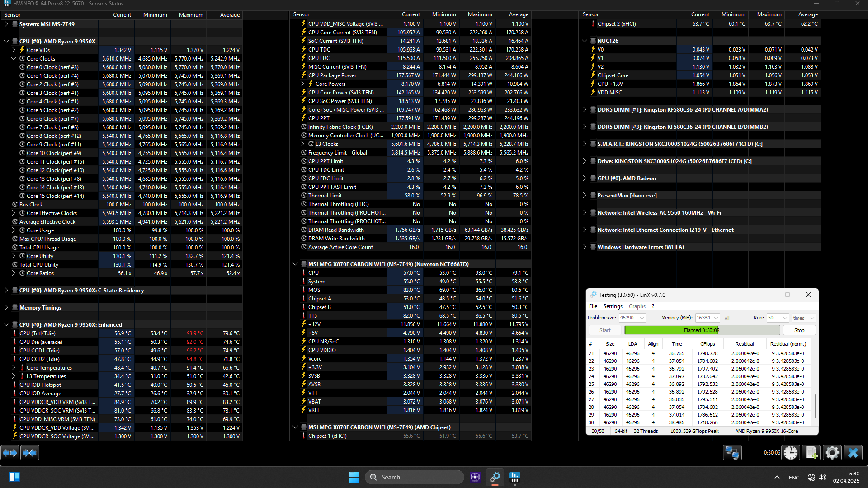
Task: Open the remote network monitoring icon
Action: 732,452
